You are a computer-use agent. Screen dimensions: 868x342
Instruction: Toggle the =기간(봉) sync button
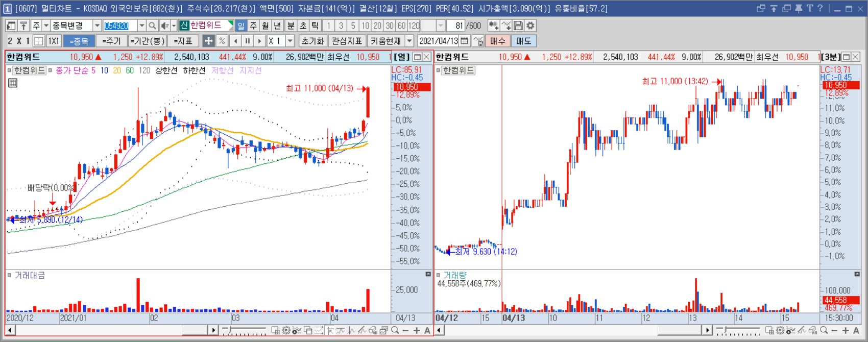(x=147, y=41)
